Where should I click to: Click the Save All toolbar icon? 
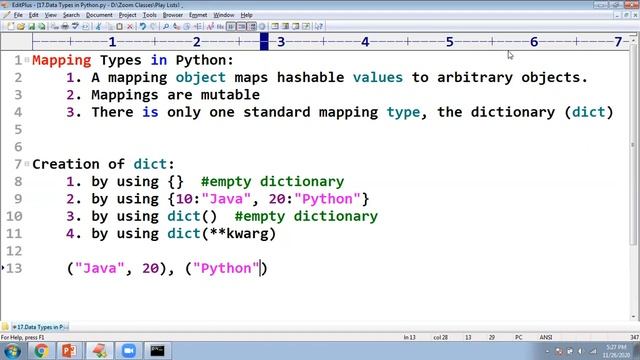[x=41, y=27]
